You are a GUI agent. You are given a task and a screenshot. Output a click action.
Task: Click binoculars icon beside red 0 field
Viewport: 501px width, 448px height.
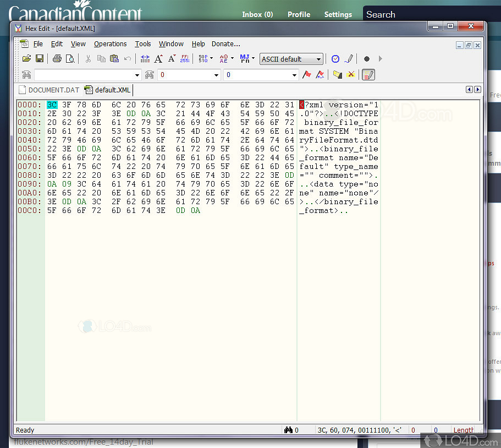point(150,75)
